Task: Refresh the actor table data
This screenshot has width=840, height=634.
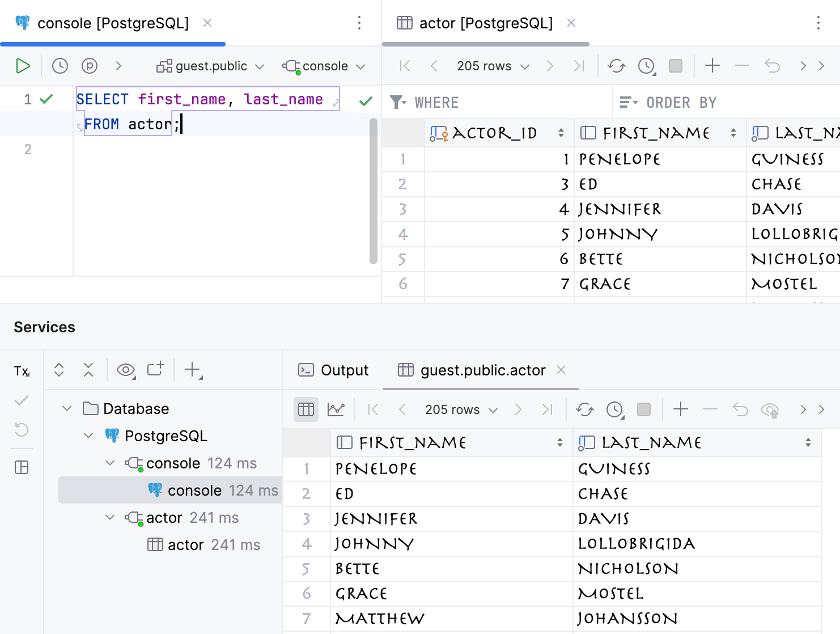Action: (616, 66)
